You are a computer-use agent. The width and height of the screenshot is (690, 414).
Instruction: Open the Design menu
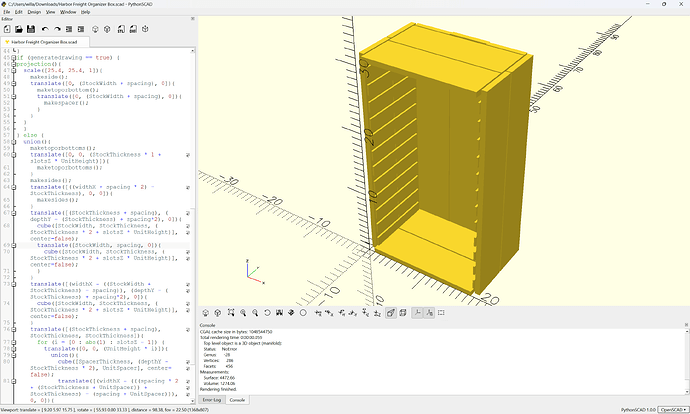[34, 12]
